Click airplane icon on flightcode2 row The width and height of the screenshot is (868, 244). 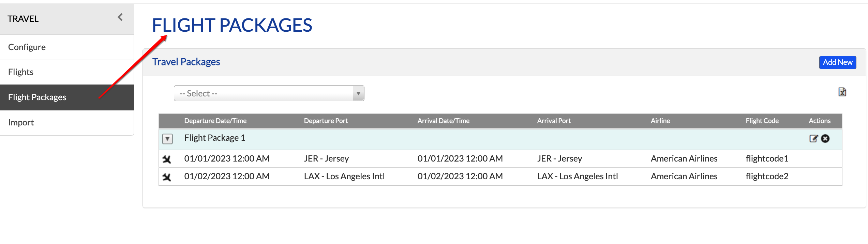click(167, 177)
